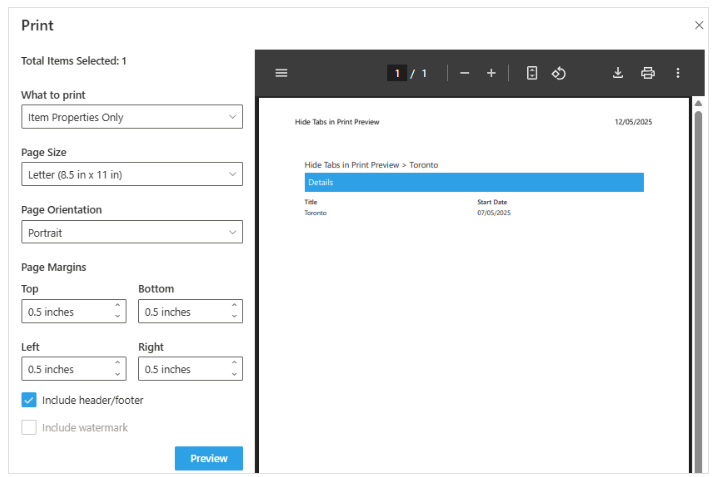Decrease the Top margin value
721x477 pixels.
118,316
